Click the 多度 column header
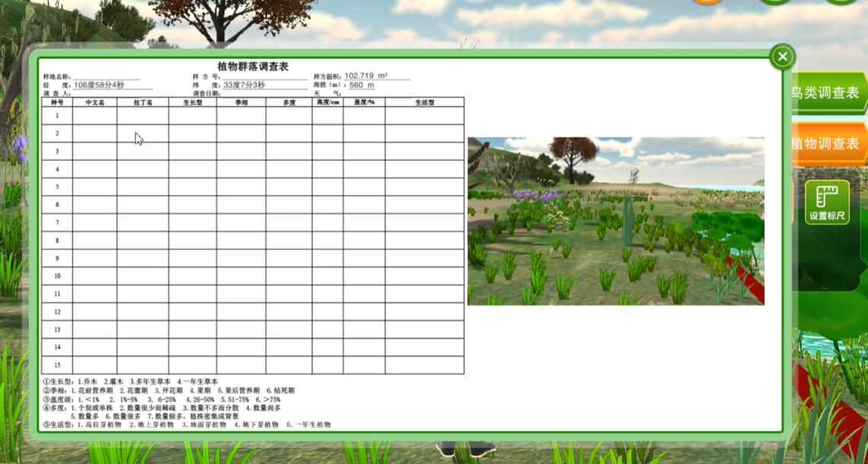 click(289, 102)
